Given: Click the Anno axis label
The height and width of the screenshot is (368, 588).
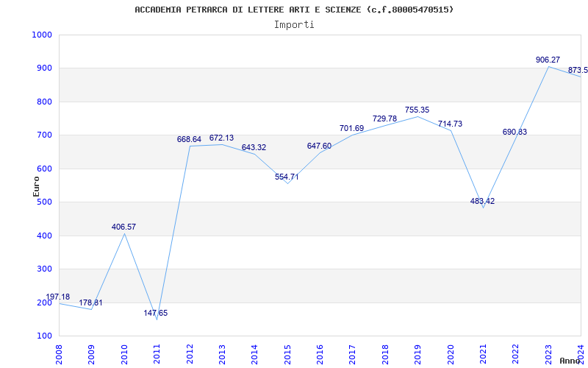Looking at the screenshot, I should pos(570,361).
